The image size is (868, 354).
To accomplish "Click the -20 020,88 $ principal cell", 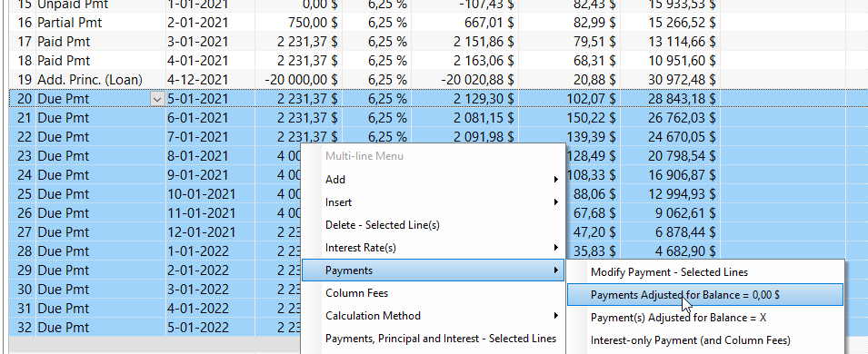I will [478, 80].
